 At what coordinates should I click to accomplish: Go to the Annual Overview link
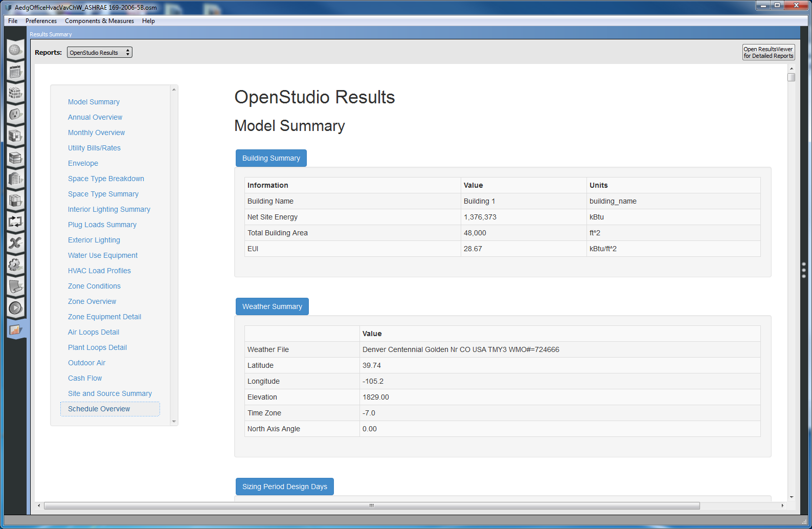[x=95, y=117]
